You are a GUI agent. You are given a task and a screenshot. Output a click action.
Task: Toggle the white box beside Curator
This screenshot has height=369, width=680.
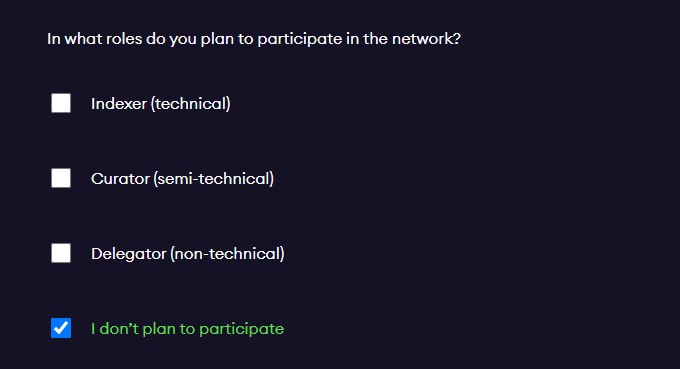point(61,178)
